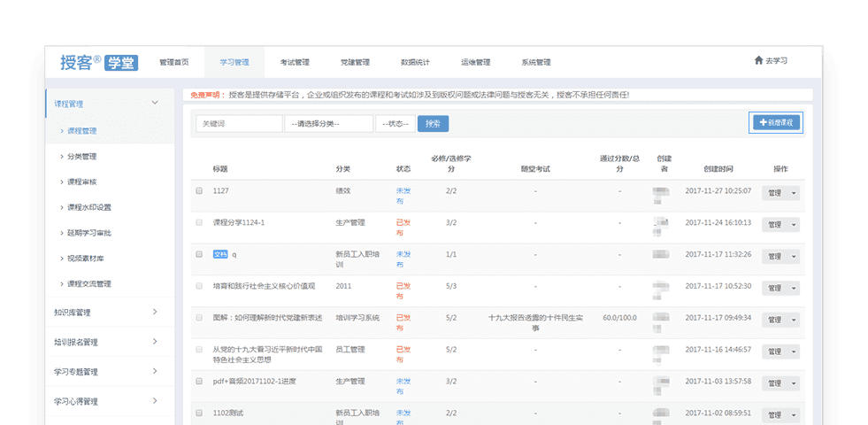Tick the checkbox for course 1127

coord(199,190)
